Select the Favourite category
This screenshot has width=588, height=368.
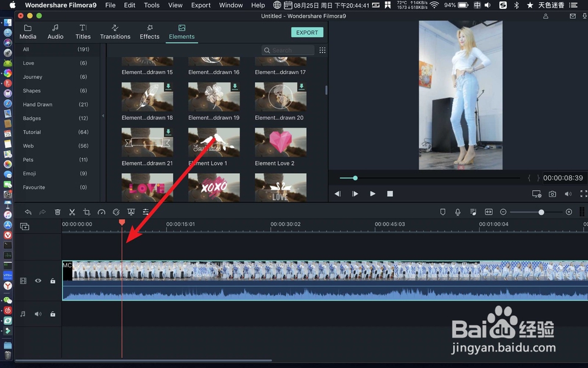[x=34, y=187]
